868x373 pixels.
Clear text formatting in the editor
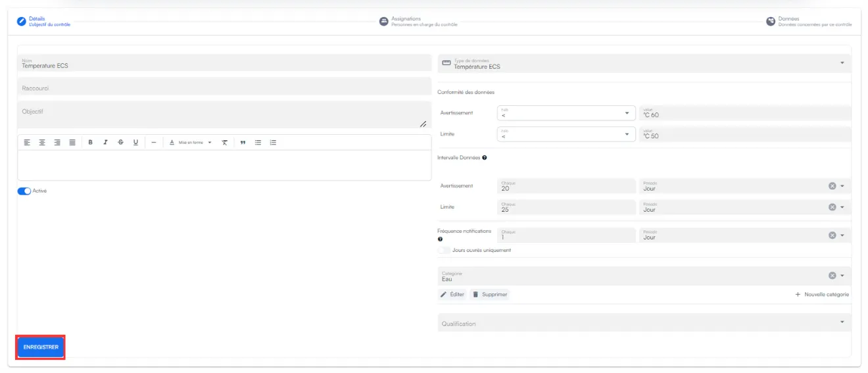(224, 142)
